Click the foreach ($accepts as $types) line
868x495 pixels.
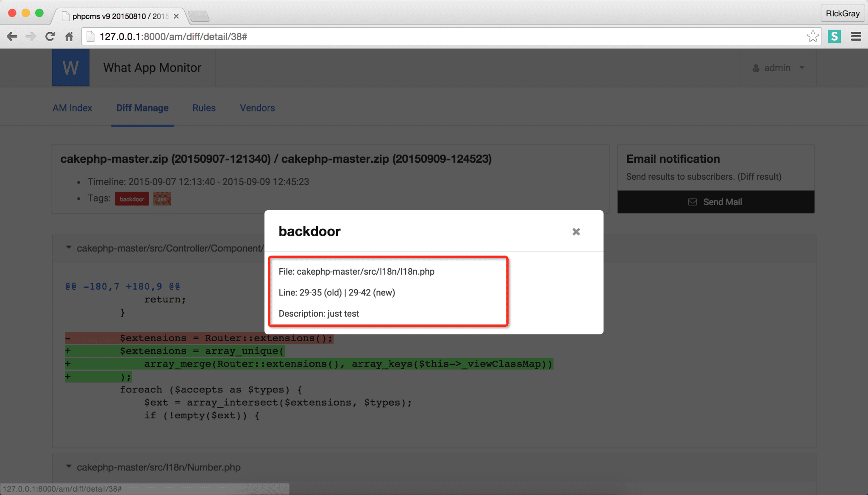click(x=211, y=389)
